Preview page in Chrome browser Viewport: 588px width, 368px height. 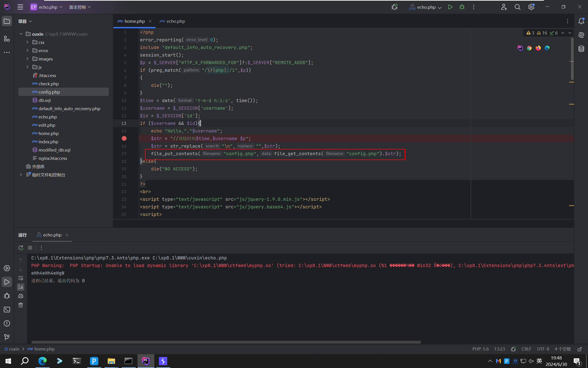point(529,48)
